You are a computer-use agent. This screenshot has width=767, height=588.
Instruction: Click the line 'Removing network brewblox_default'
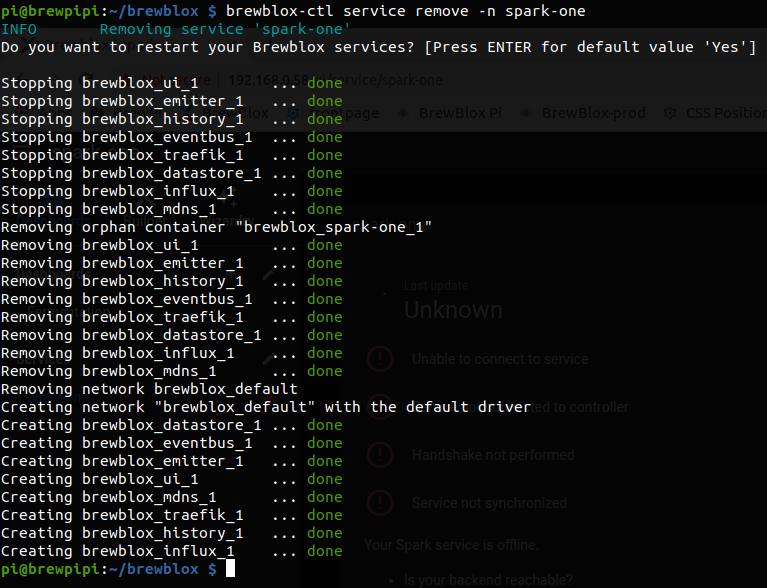click(149, 389)
